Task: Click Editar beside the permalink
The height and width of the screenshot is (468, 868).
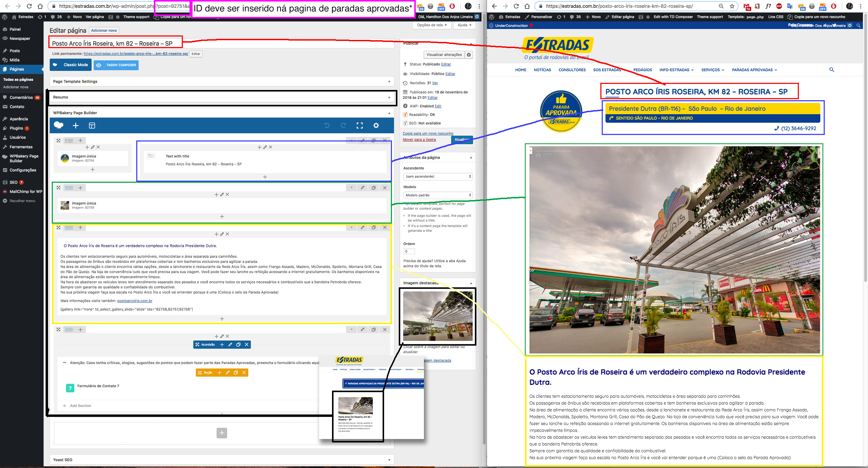Action: 196,54
